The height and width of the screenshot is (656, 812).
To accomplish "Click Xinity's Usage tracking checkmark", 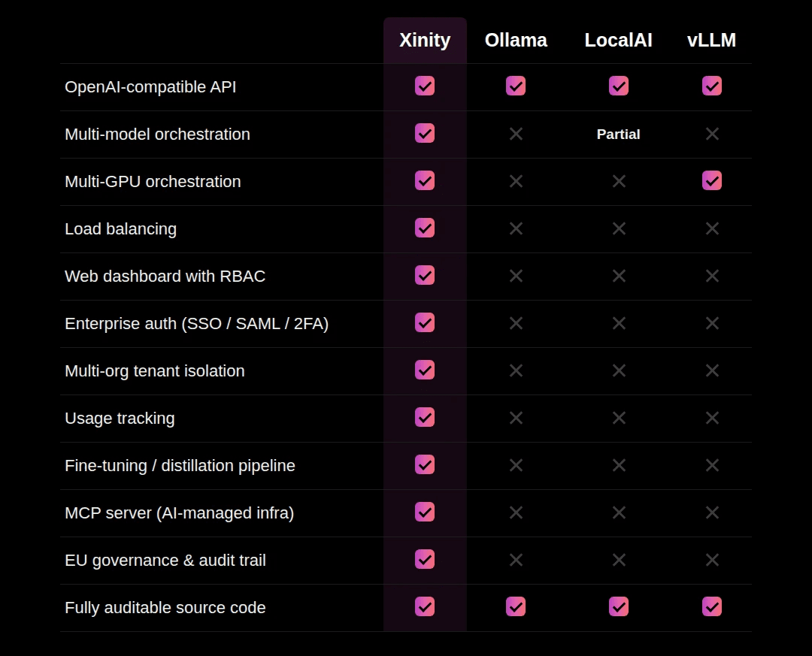I will tap(425, 417).
